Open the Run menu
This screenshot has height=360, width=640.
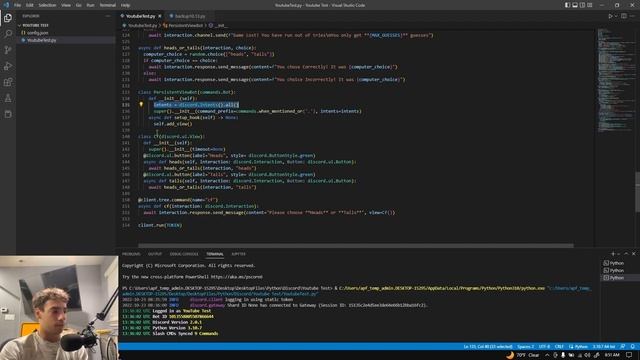90,5
